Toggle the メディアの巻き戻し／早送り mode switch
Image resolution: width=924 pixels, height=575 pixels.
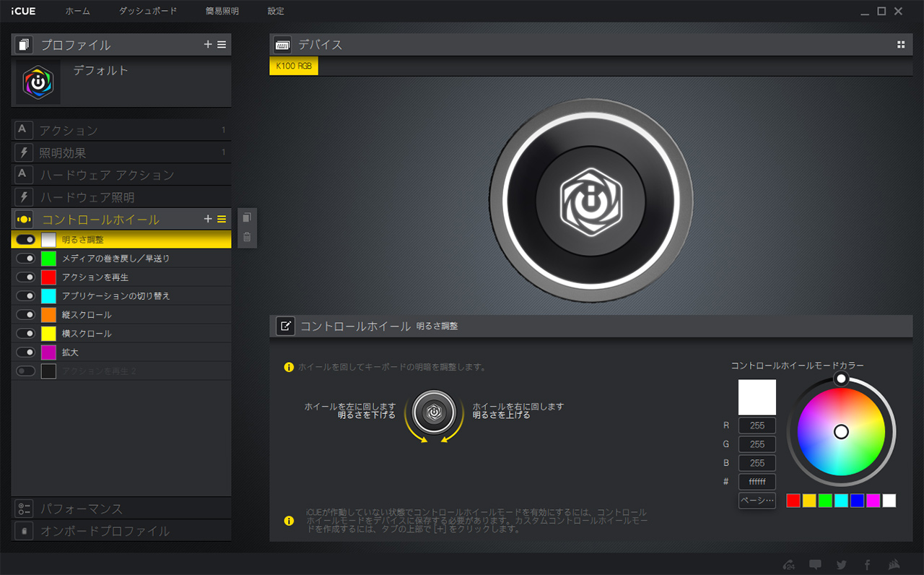tap(26, 259)
